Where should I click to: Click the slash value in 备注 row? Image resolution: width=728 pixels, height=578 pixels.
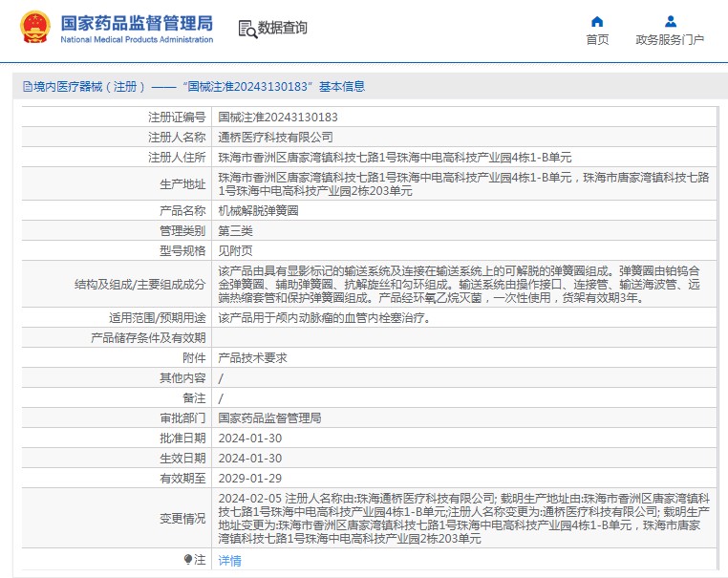point(221,398)
